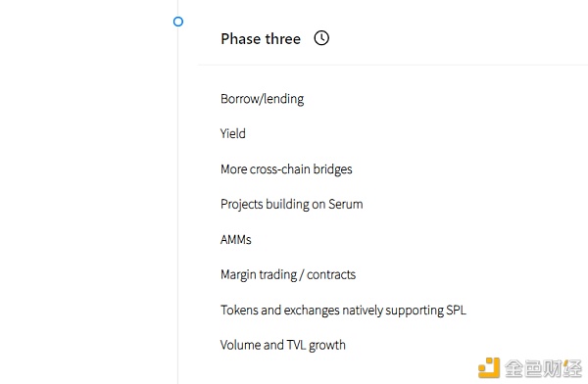Click the AMMs list item
This screenshot has width=588, height=384.
[x=236, y=239]
